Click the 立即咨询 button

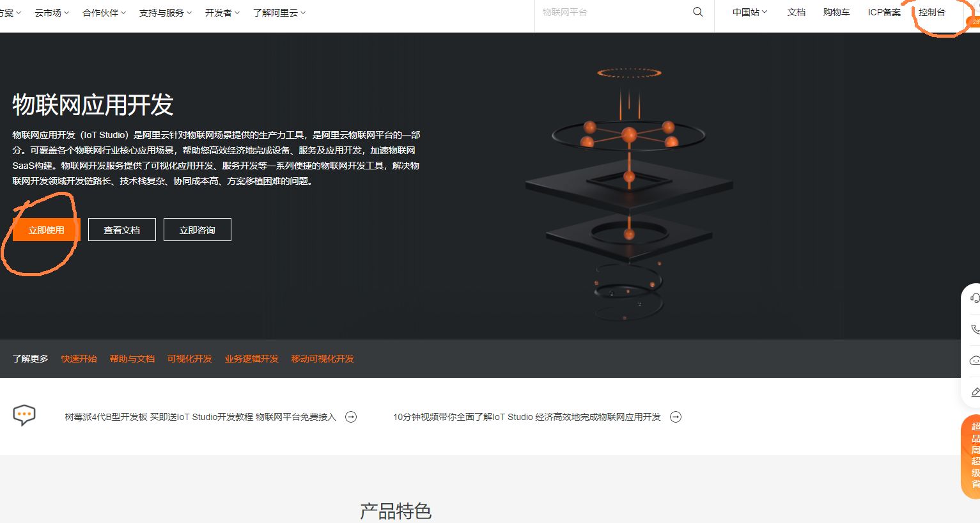(x=198, y=230)
